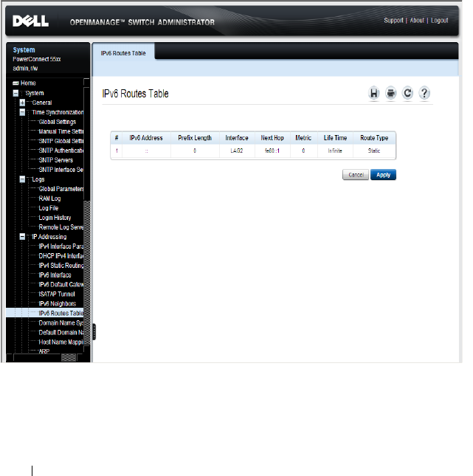Open SNTP Interface Settings tree item
The height and width of the screenshot is (476, 473).
pos(61,170)
